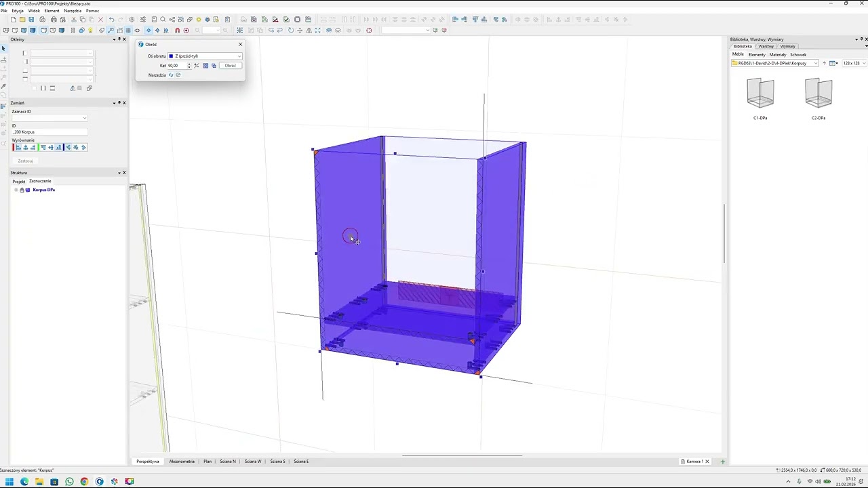This screenshot has width=868, height=488.
Task: Click the ID field containing _200 Korpus
Action: point(50,132)
